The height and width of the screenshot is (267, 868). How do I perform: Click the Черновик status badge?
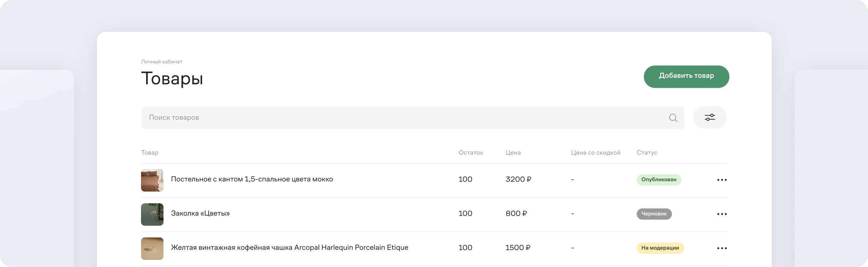(x=654, y=214)
